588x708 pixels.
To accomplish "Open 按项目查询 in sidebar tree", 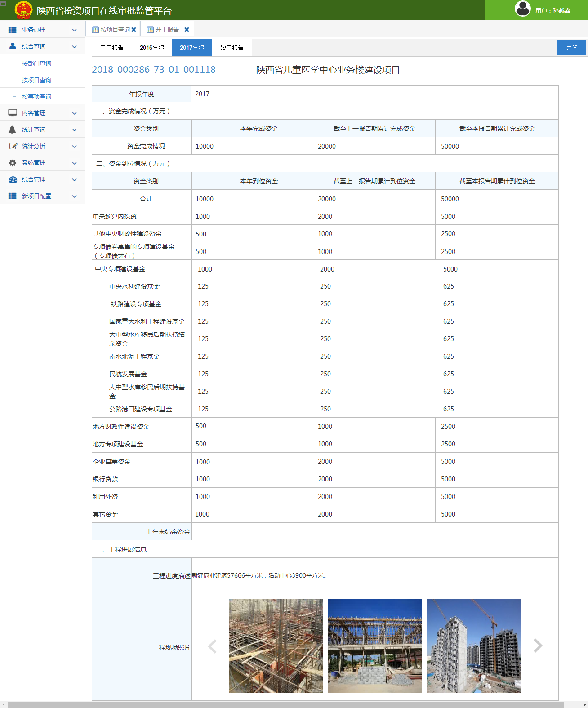I will tap(36, 80).
